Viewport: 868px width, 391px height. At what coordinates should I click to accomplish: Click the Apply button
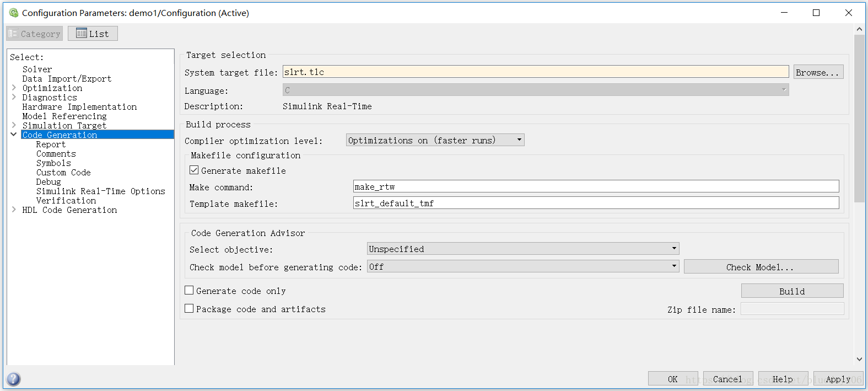(838, 379)
